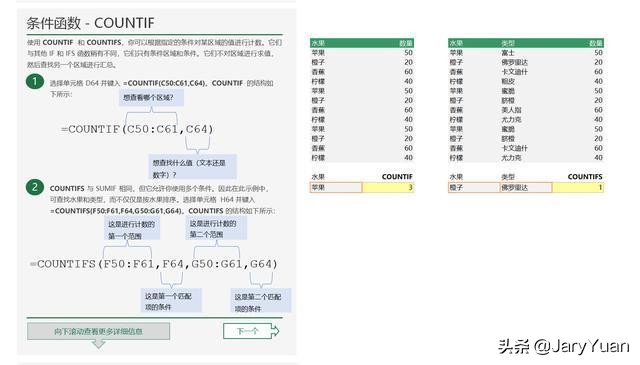This screenshot has height=365, width=640.
Task: Click the 类型 header in the green header row
Action: point(508,43)
